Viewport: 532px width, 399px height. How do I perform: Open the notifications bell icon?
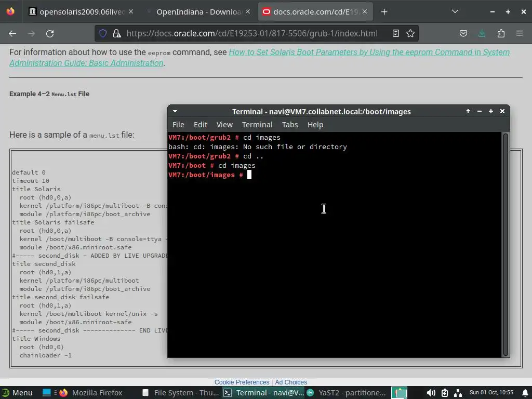525,393
